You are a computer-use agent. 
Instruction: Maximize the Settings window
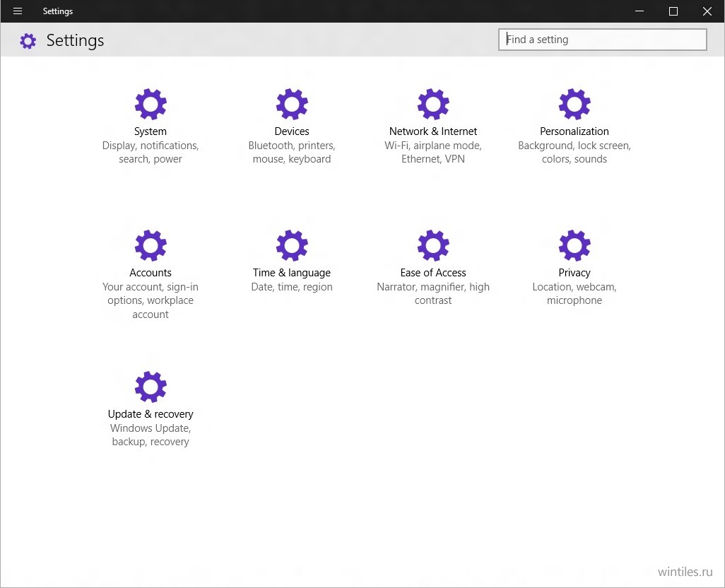point(673,11)
